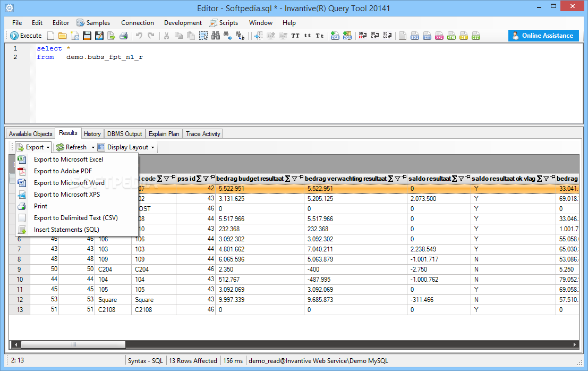Cut selection with scissors icon
The height and width of the screenshot is (371, 588).
tap(166, 36)
